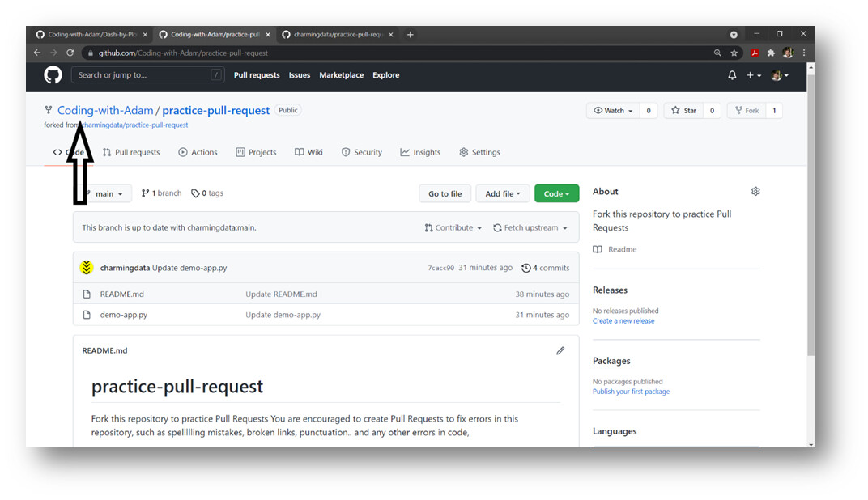
Task: Open the charmingdata author link
Action: [x=125, y=268]
